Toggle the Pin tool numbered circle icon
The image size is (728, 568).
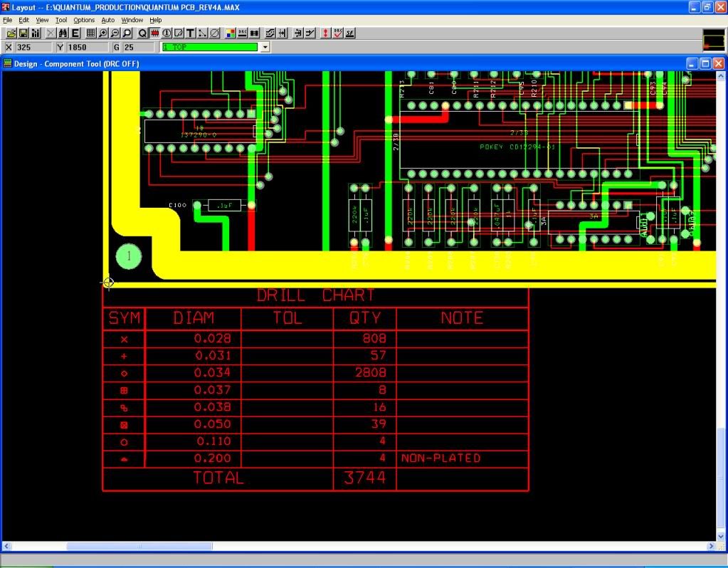(x=167, y=33)
